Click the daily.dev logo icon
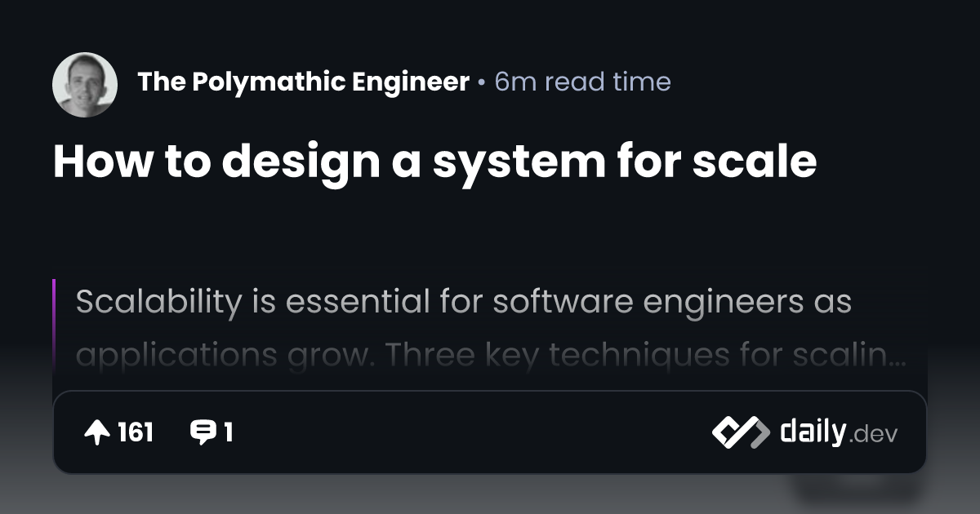Viewport: 980px width, 514px height. pyautogui.click(x=740, y=432)
